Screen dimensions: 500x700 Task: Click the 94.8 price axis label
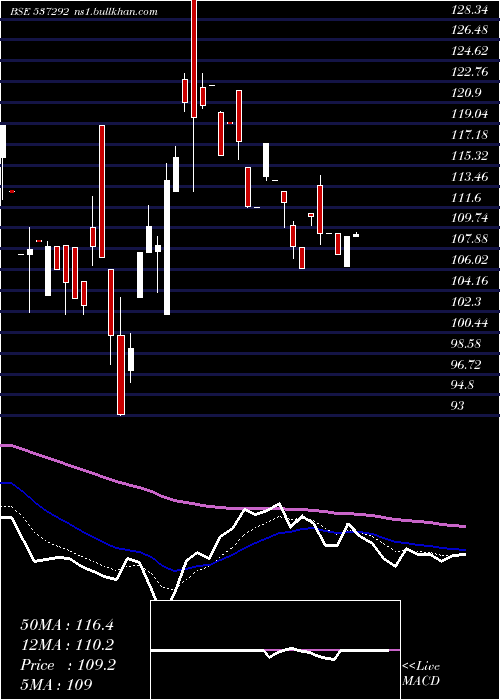click(463, 385)
